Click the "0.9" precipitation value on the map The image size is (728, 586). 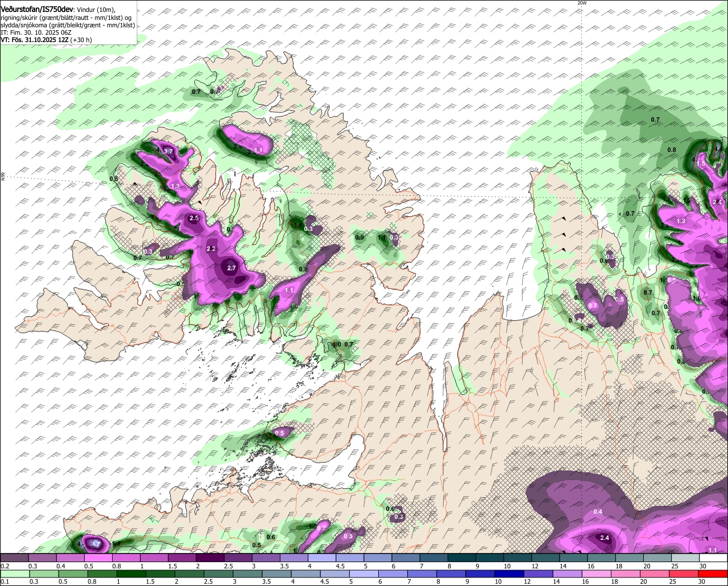pos(359,237)
